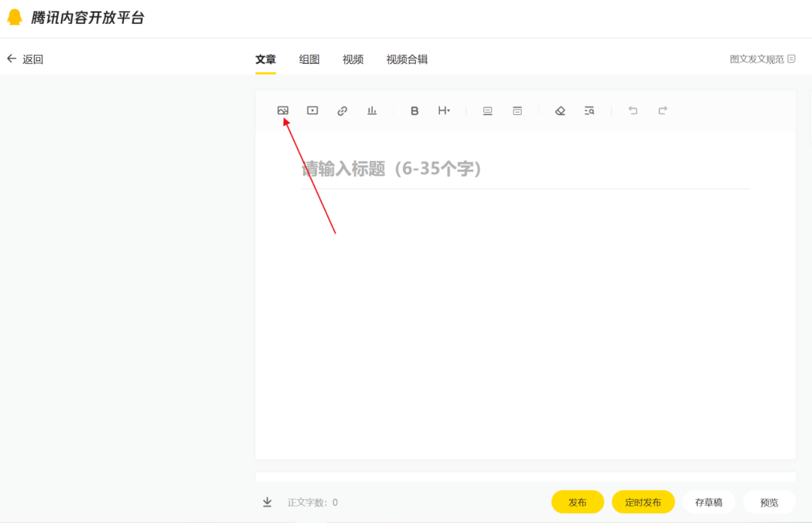Switch to the 视频 tab
Screen dimensions: 812x523
(x=353, y=59)
